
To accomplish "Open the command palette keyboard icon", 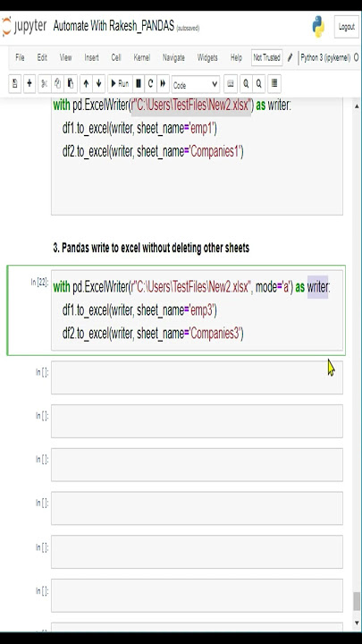I will 231,84.
